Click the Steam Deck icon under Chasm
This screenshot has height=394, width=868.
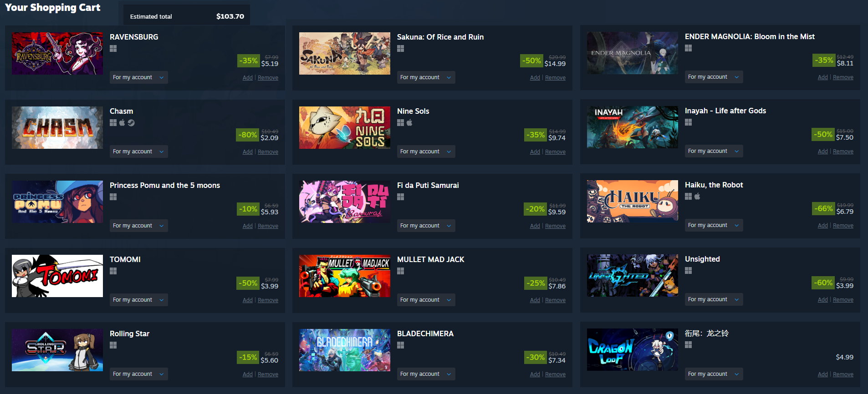point(131,123)
